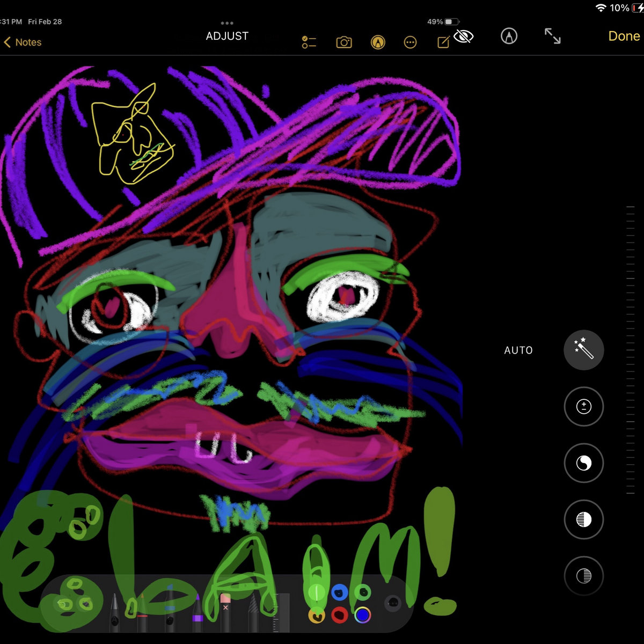Enter full screen with the diagonal arrows icon
The image size is (644, 644).
(552, 36)
